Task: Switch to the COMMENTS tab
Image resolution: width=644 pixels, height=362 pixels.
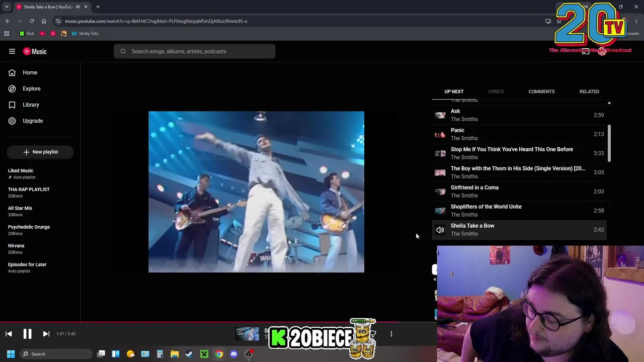Action: pos(541,92)
